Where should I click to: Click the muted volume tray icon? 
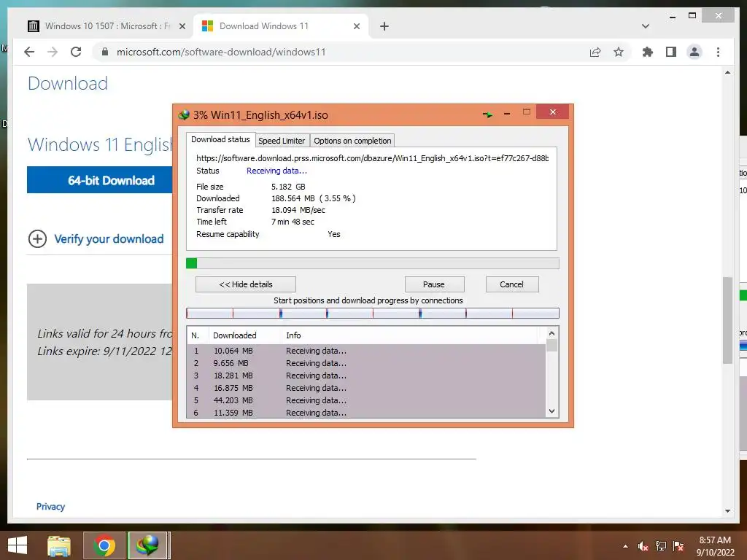pyautogui.click(x=643, y=546)
